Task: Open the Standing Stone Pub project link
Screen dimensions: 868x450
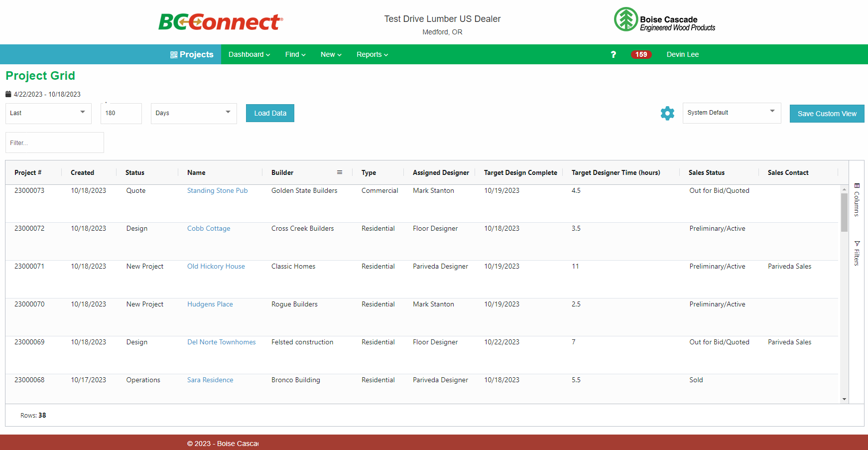Action: point(217,190)
